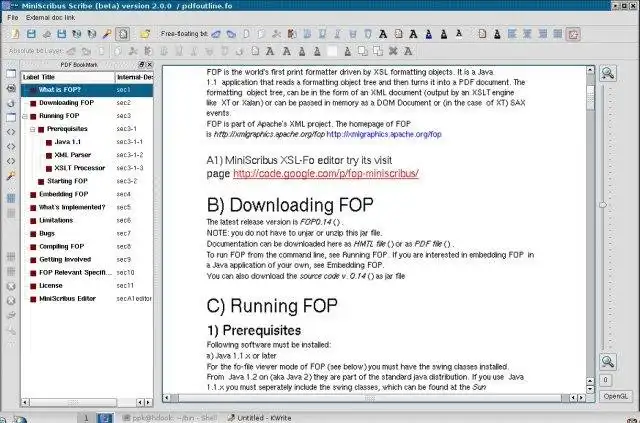Collapse the Running FOP tree node
Viewport: 640px width, 423px height.
pos(24,116)
